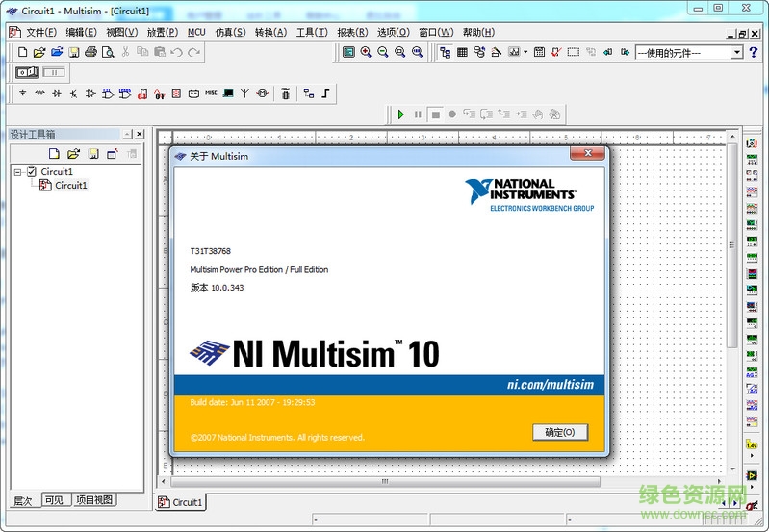This screenshot has width=769, height=532.
Task: Switch to the 可见 tab
Action: click(54, 500)
